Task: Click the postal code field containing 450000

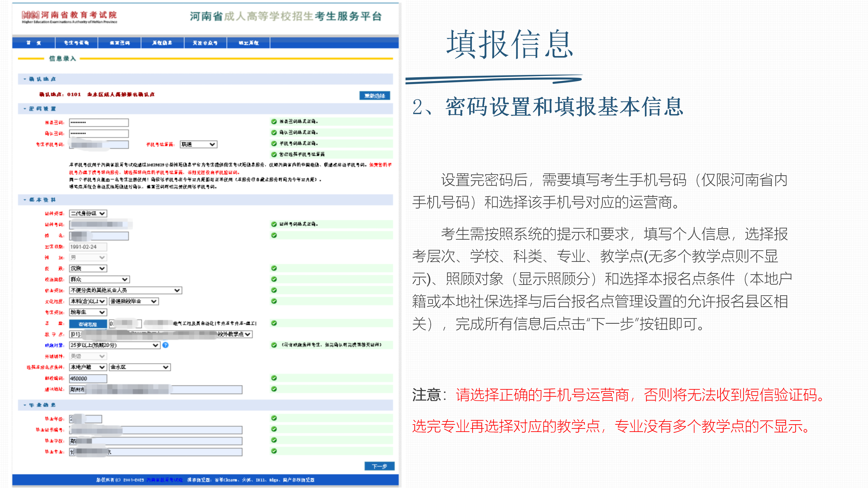Action: (x=88, y=379)
